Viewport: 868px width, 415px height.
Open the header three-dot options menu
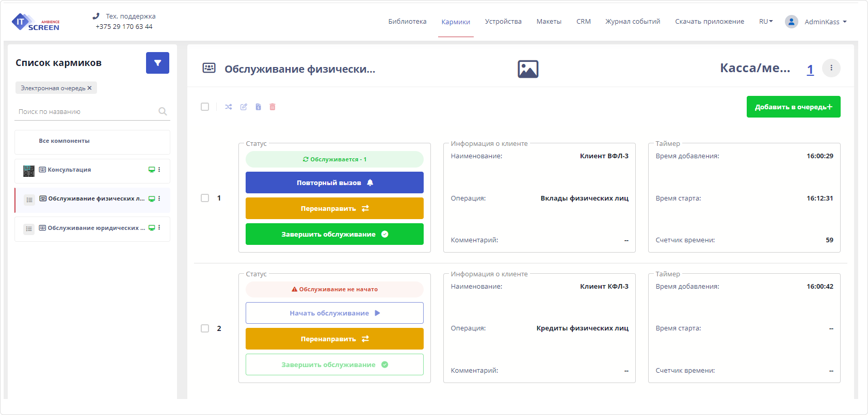click(x=831, y=68)
